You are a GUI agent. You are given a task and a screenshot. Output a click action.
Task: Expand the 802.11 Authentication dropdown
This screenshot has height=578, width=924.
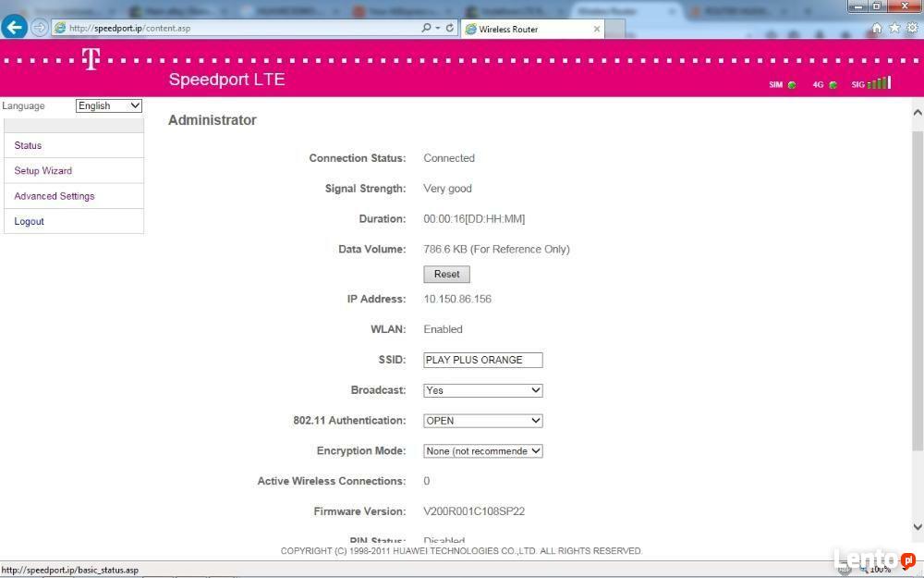pyautogui.click(x=483, y=421)
